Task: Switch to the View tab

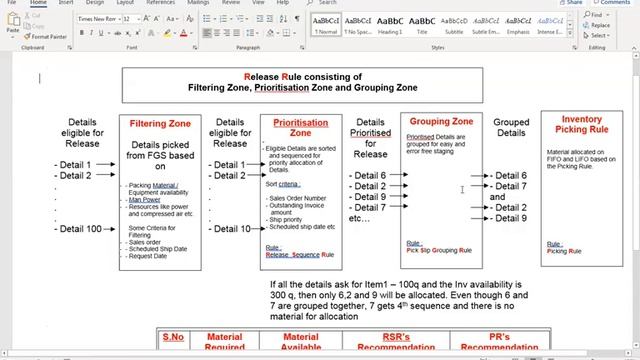Action: (x=258, y=2)
